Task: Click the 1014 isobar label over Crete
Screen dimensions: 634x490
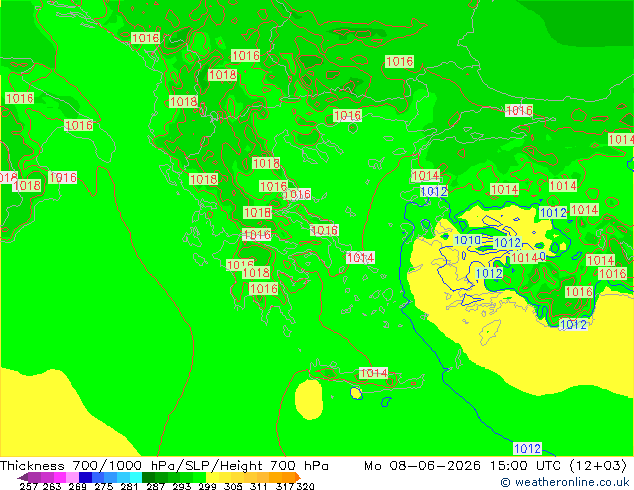Action: click(x=373, y=373)
